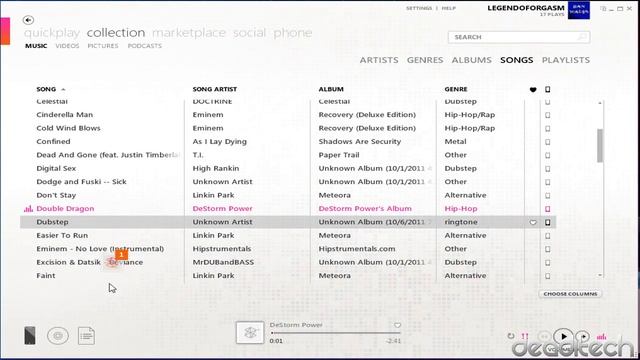
Task: Click the now playing album art thumbnail
Action: pyautogui.click(x=250, y=333)
